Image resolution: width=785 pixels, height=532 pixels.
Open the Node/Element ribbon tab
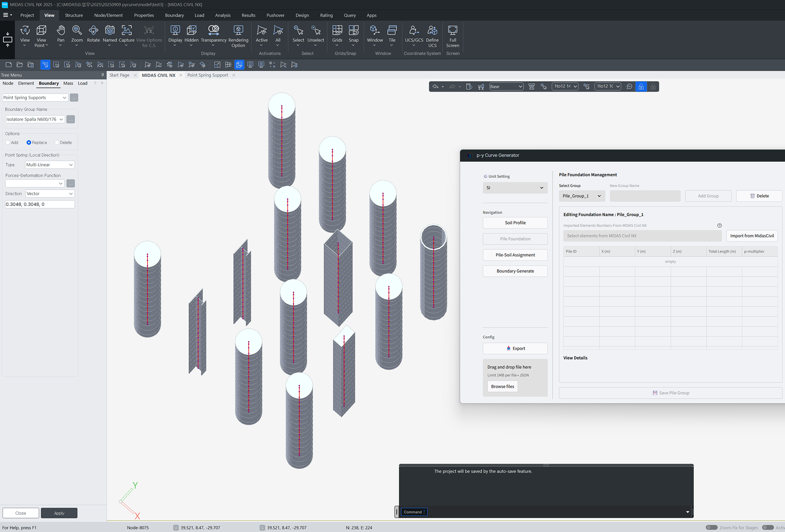pyautogui.click(x=108, y=15)
